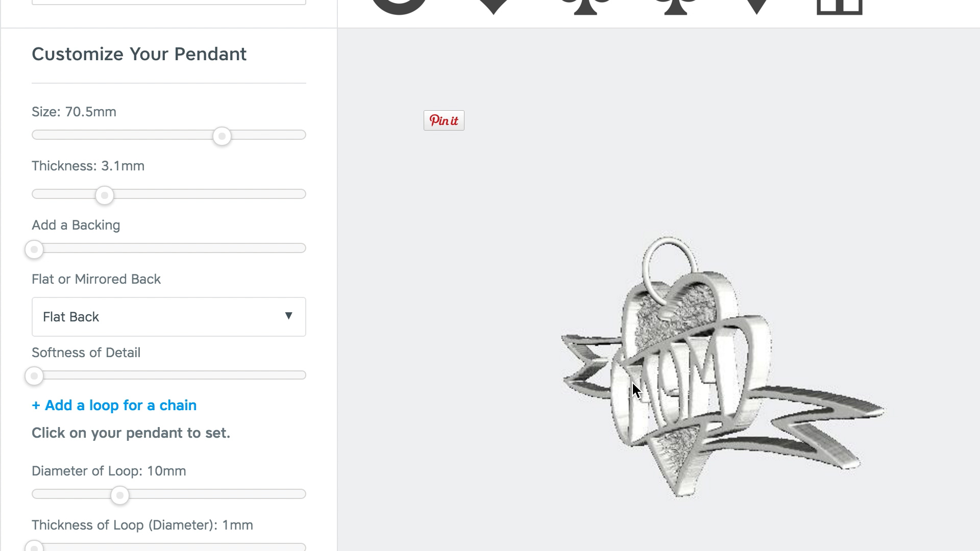
Task: Click the MOM heart pendant 3D preview
Action: click(x=722, y=366)
